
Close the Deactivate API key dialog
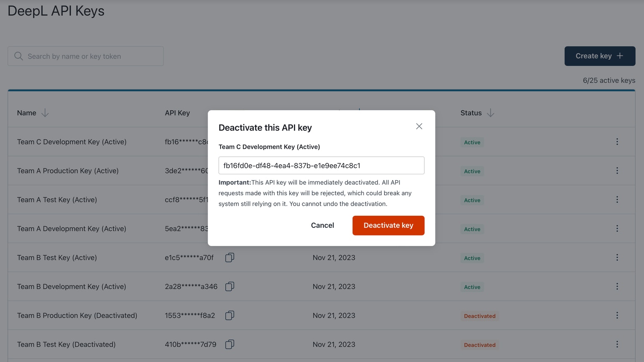coord(419,126)
